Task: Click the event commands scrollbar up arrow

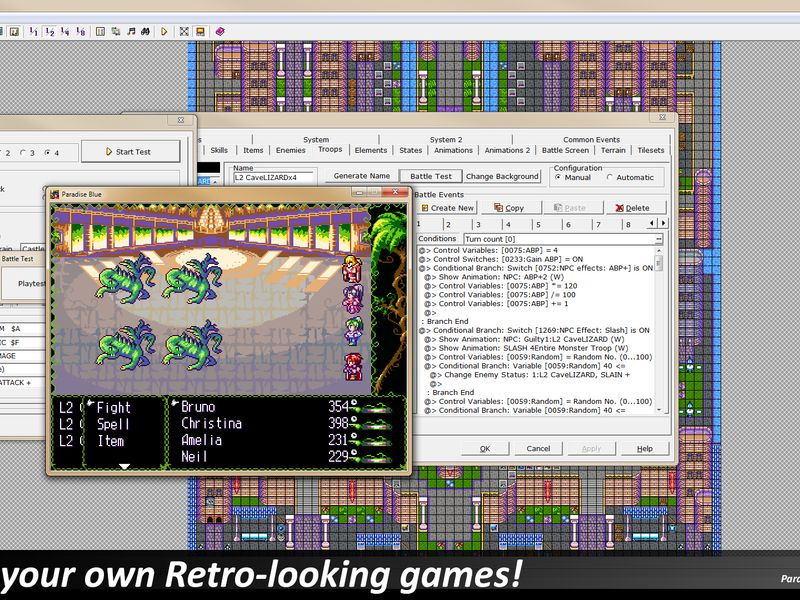Action: pyautogui.click(x=659, y=251)
